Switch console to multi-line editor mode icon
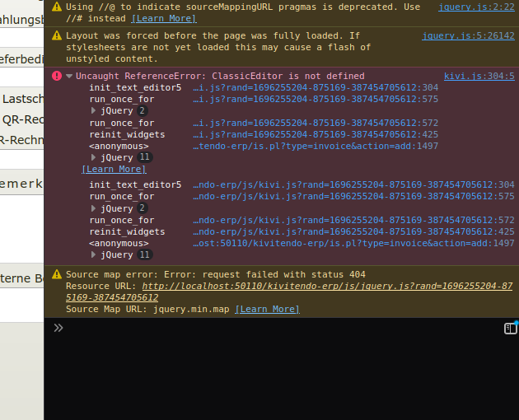This screenshot has height=420, width=519. 511,329
